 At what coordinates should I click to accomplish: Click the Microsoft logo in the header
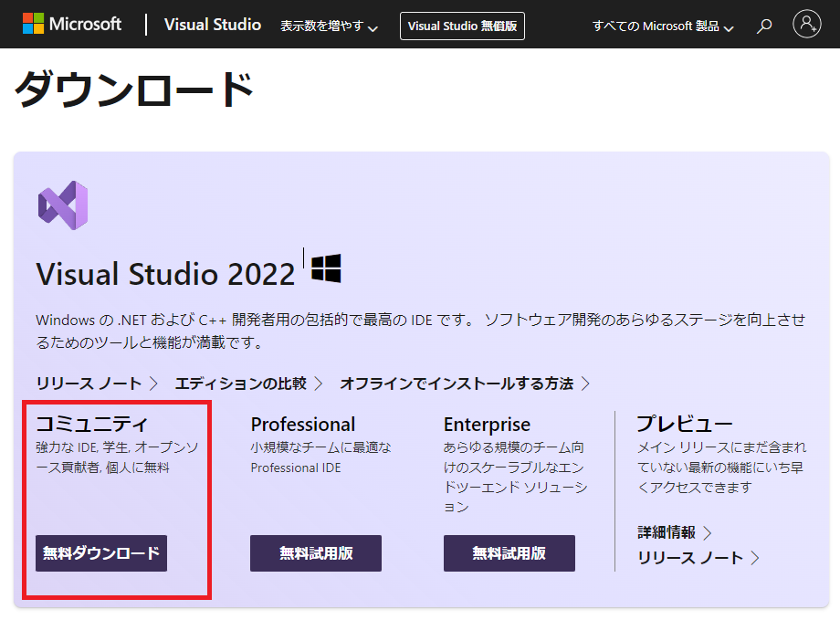(x=72, y=24)
